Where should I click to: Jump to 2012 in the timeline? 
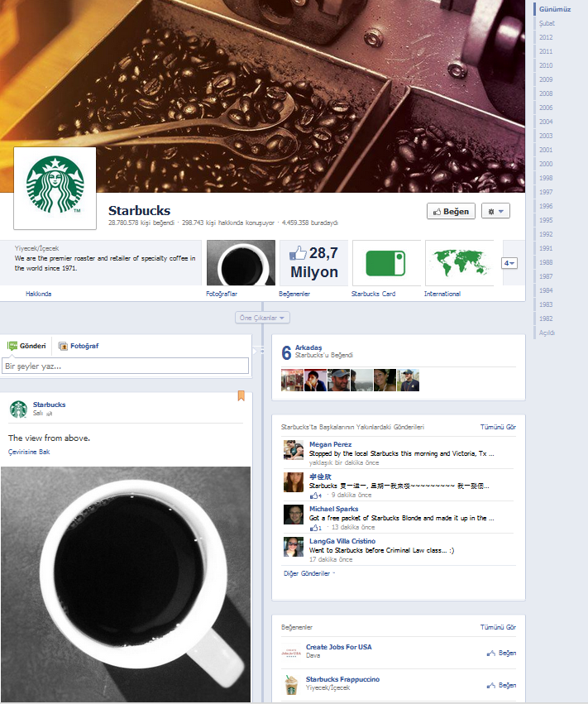point(546,37)
